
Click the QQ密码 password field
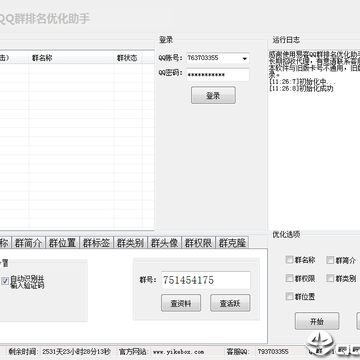coord(218,74)
